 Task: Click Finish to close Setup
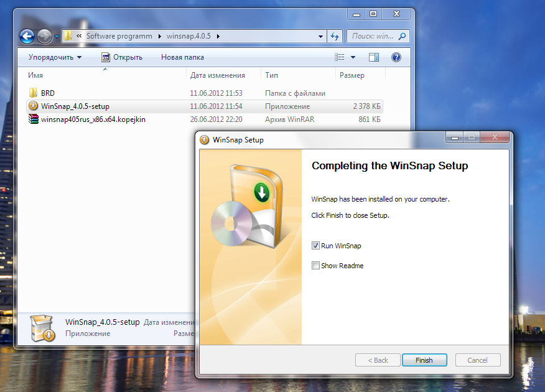coord(424,360)
